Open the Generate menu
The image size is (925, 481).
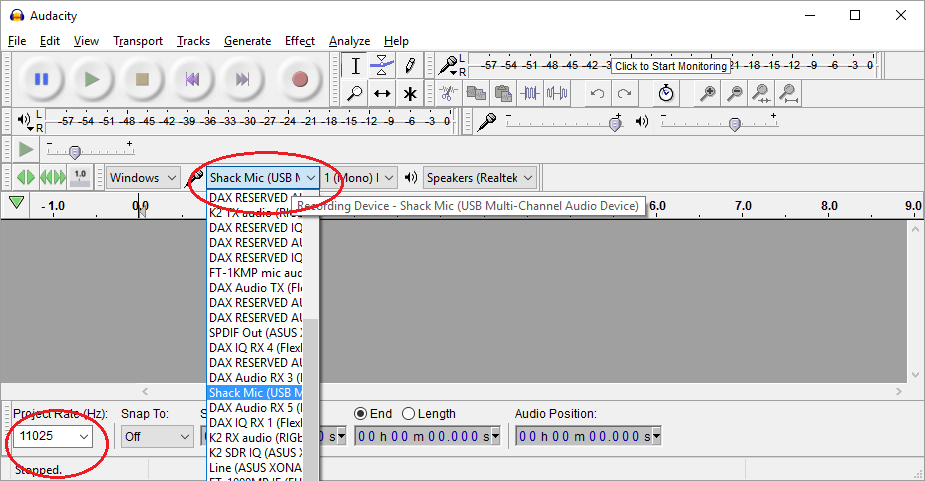point(248,41)
